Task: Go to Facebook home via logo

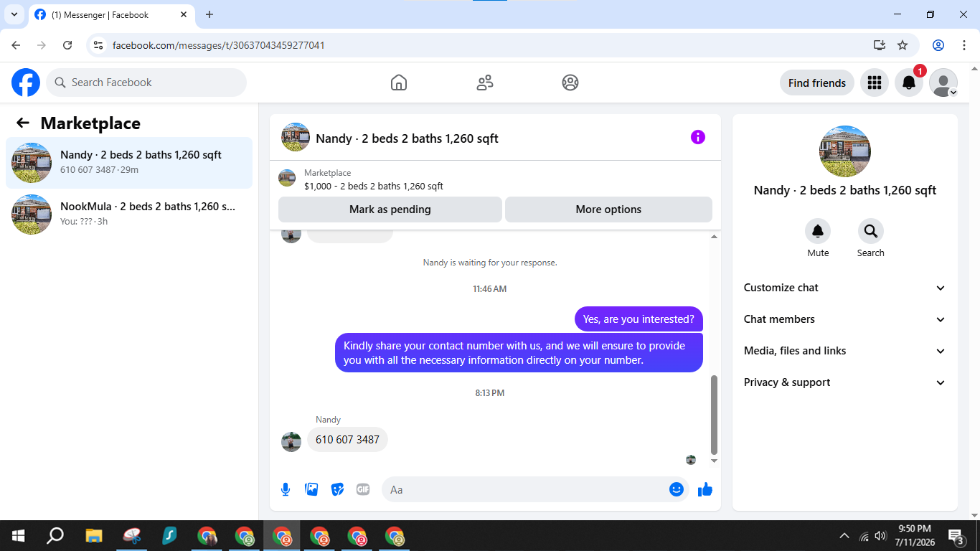Action: tap(26, 83)
